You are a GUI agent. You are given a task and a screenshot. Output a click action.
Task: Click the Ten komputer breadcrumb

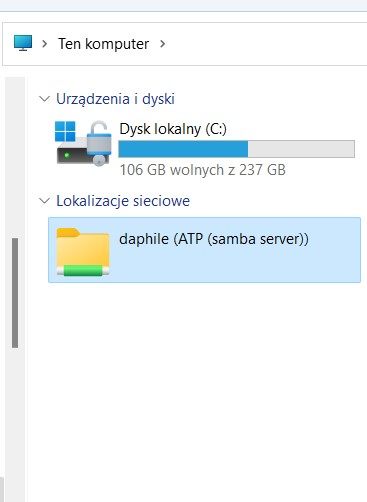pyautogui.click(x=104, y=44)
